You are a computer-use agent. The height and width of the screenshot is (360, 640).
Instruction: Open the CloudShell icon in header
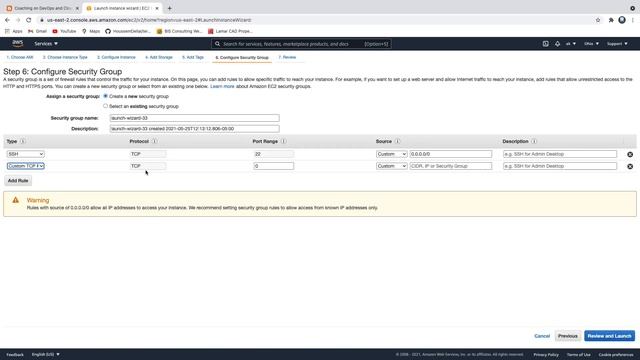point(545,44)
